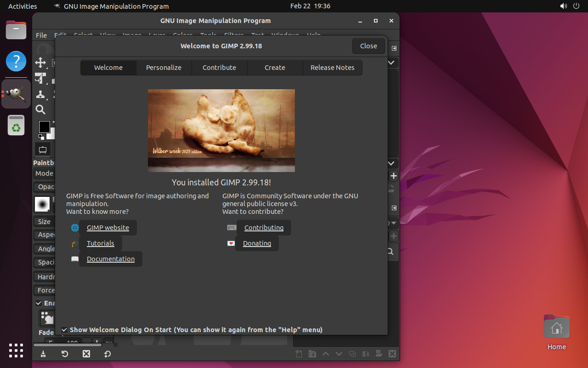Screen dimensions: 588x368
Task: Open Help from the Ubuntu dock
Action: coord(16,61)
